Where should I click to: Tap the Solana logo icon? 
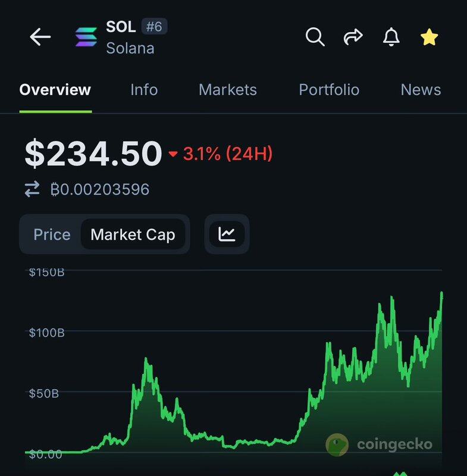coord(86,37)
